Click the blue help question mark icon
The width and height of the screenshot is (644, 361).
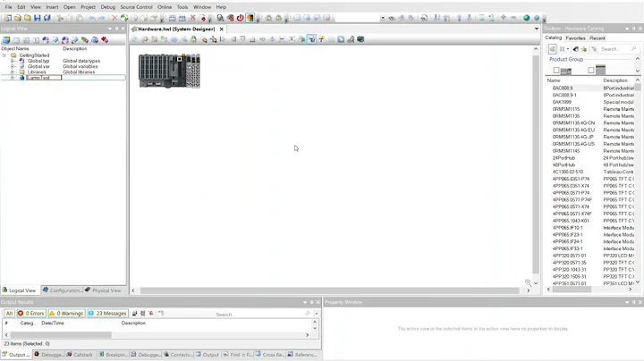(537, 18)
